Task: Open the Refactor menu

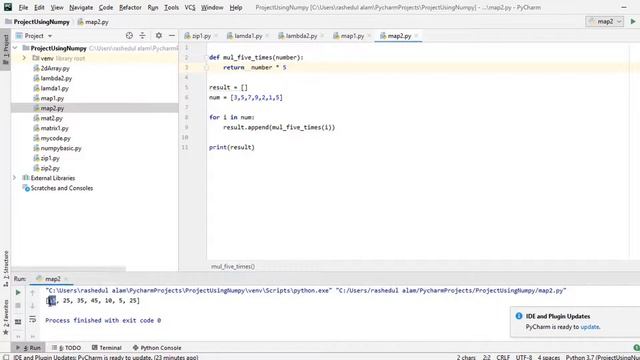Action: point(130,7)
